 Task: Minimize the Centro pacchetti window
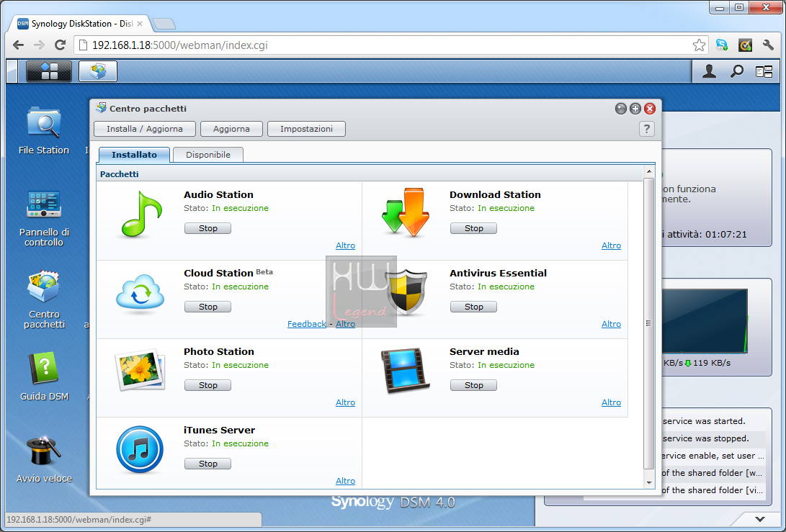coord(620,109)
